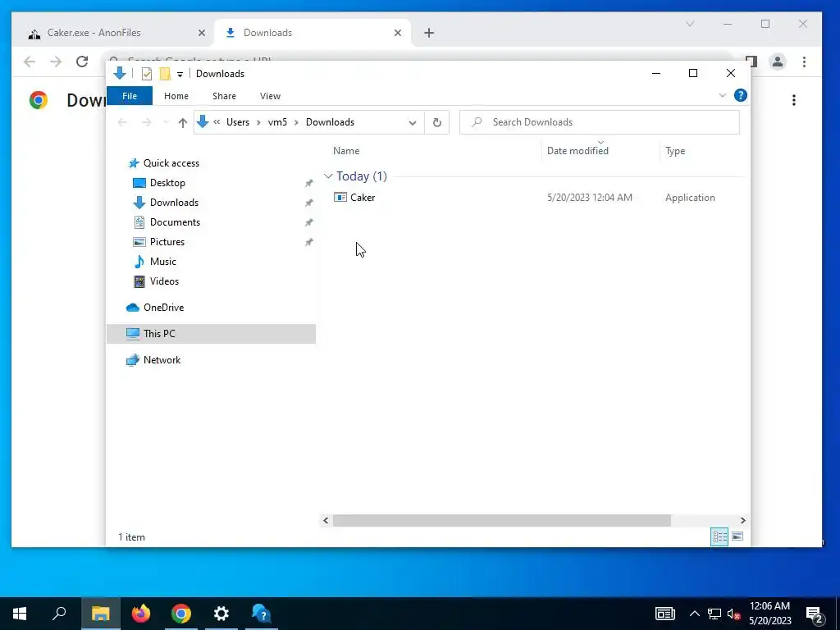Viewport: 840px width, 630px height.
Task: Open Downloads in the navigation pane
Action: pos(174,203)
